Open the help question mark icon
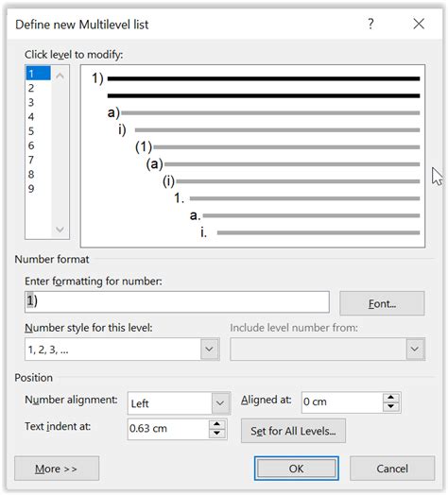This screenshot has height=495, width=448. click(370, 24)
